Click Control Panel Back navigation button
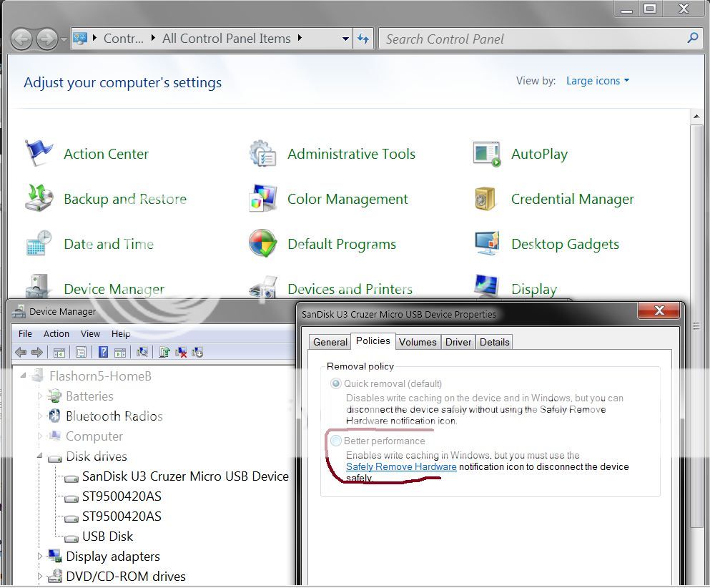Viewport: 710px width, 588px height. pos(21,39)
